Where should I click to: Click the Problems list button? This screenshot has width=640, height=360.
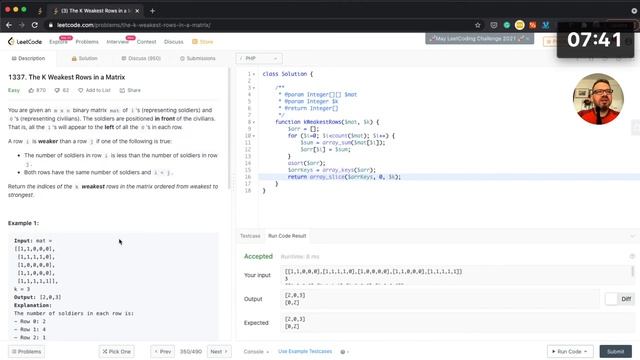point(27,351)
